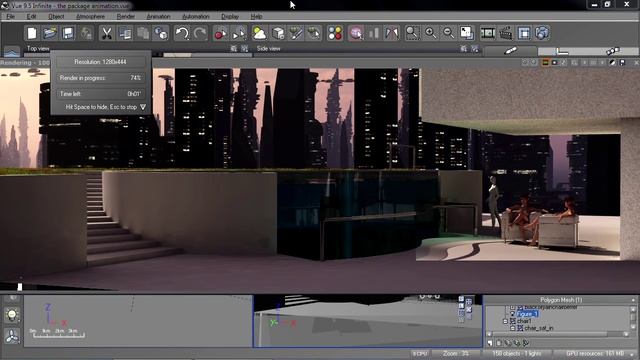
Task: Redo with the right-curved arrow
Action: 200,33
